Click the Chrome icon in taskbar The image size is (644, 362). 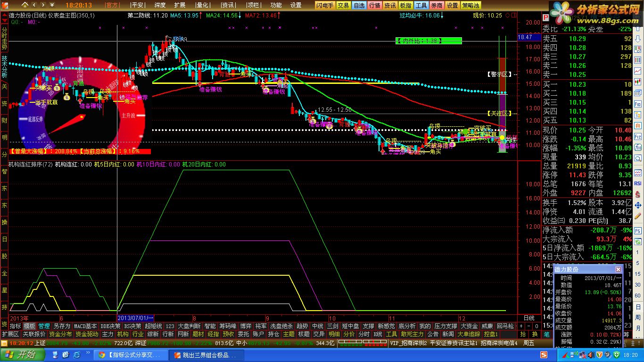(x=102, y=354)
